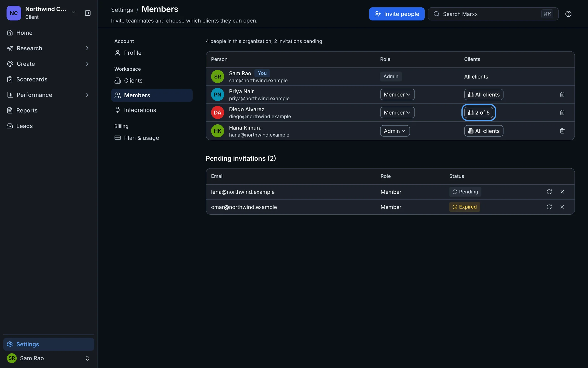Navigate to Leads
Screen dimensions: 588x368
coord(49,126)
